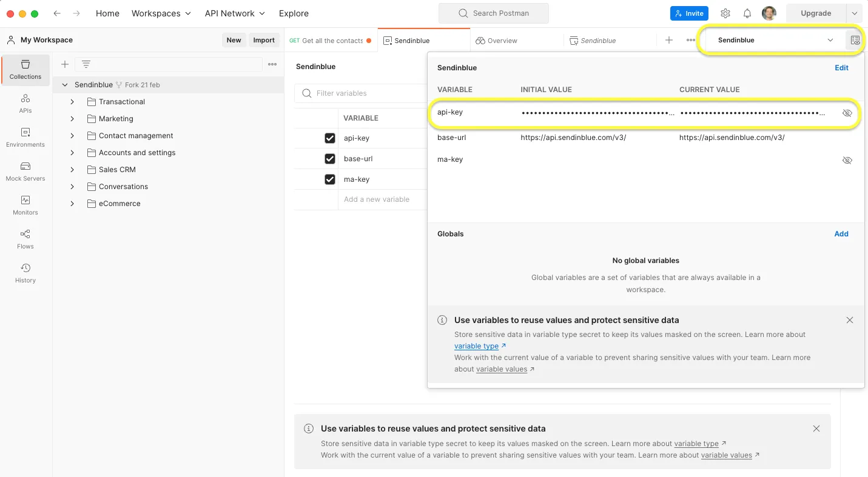868x477 pixels.
Task: Open the API Network dropdown menu
Action: click(x=235, y=13)
